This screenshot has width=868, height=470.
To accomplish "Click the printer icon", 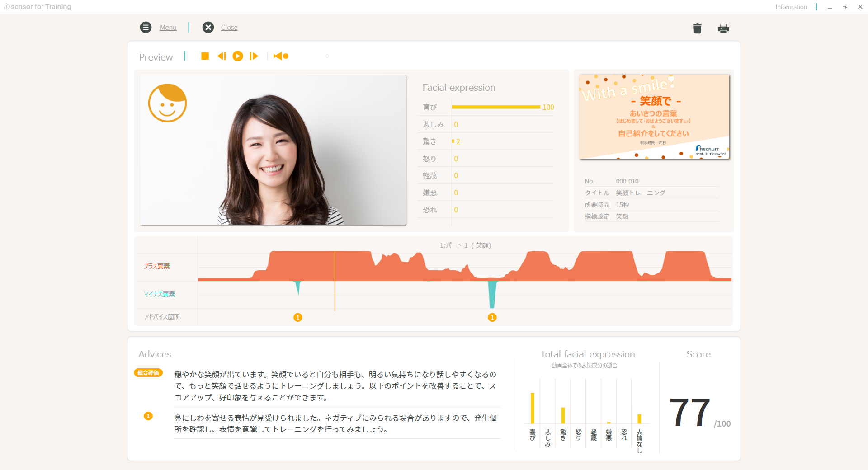I will pyautogui.click(x=723, y=28).
